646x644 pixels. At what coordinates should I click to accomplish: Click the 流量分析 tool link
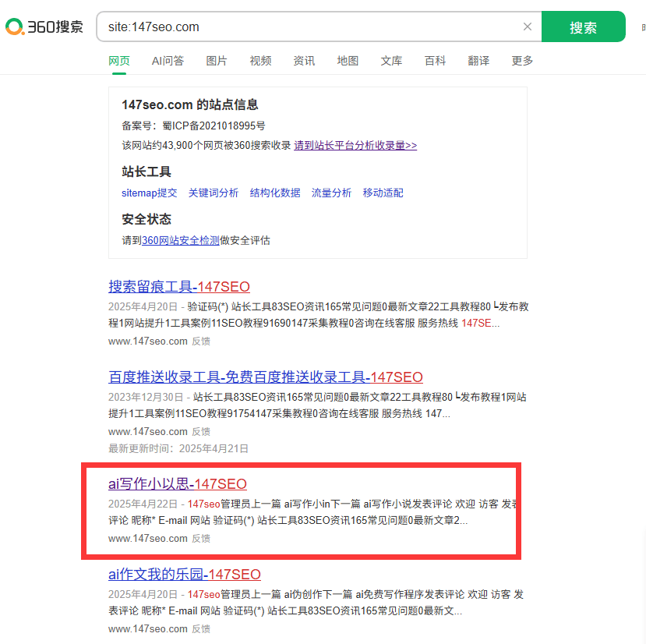pos(331,193)
